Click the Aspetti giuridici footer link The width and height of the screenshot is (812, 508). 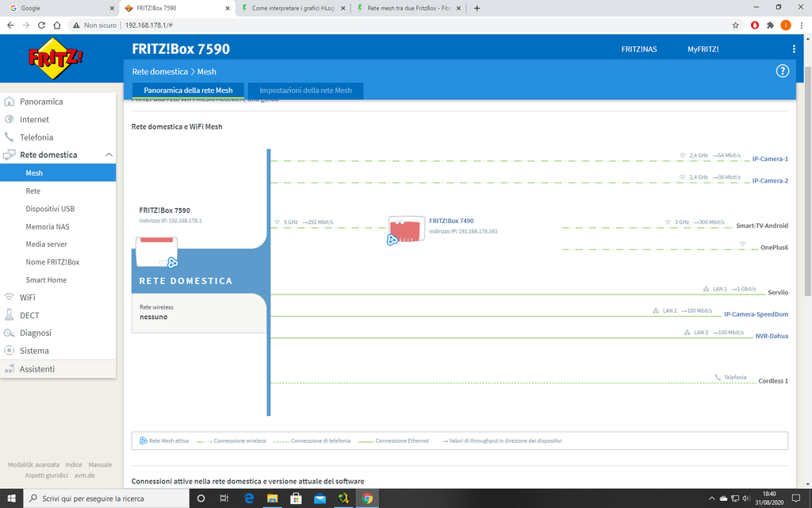(47, 475)
